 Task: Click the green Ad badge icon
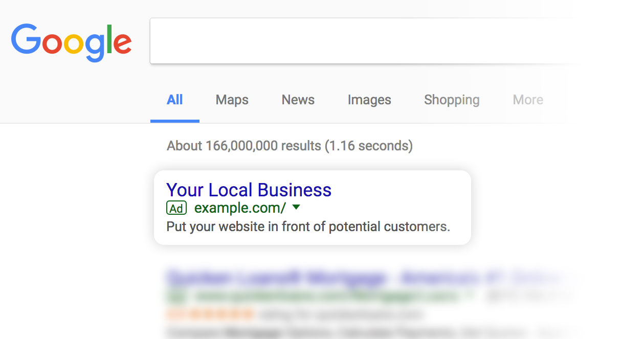(x=176, y=208)
